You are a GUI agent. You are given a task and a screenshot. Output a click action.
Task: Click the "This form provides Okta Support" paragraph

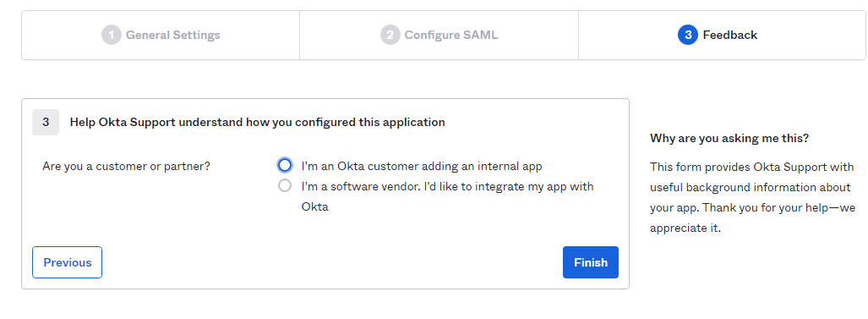point(754,198)
